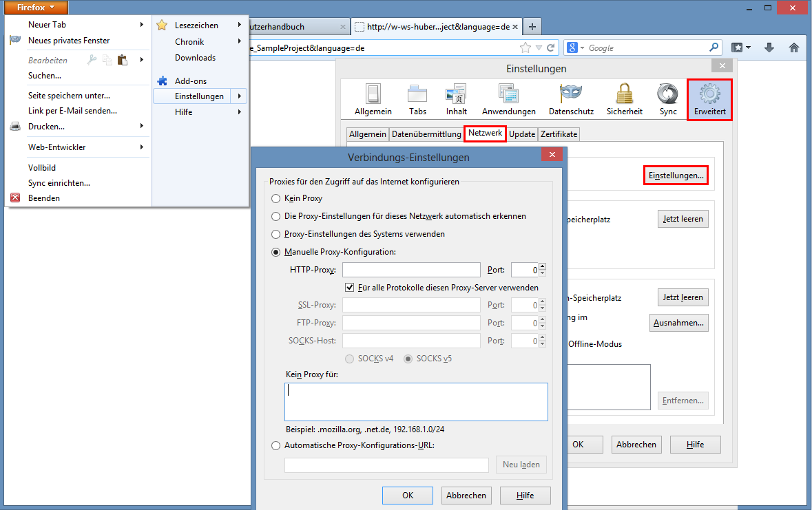This screenshot has height=510, width=812.
Task: Select the Sicherheit settings icon
Action: point(624,98)
